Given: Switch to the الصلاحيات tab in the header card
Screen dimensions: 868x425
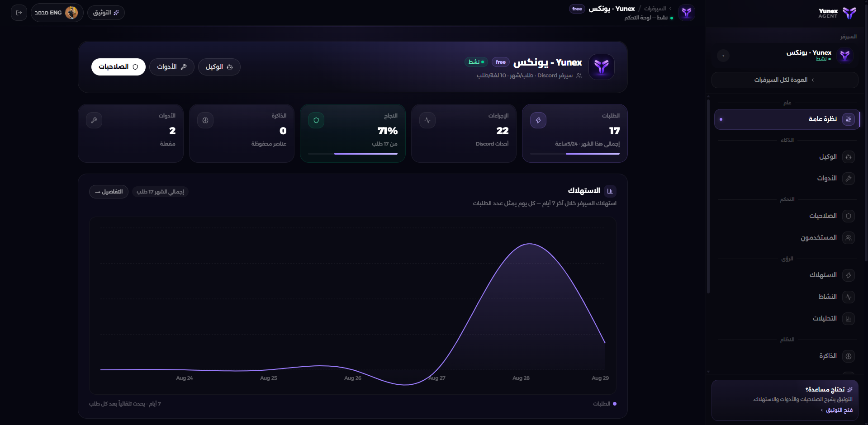Looking at the screenshot, I should point(119,67).
